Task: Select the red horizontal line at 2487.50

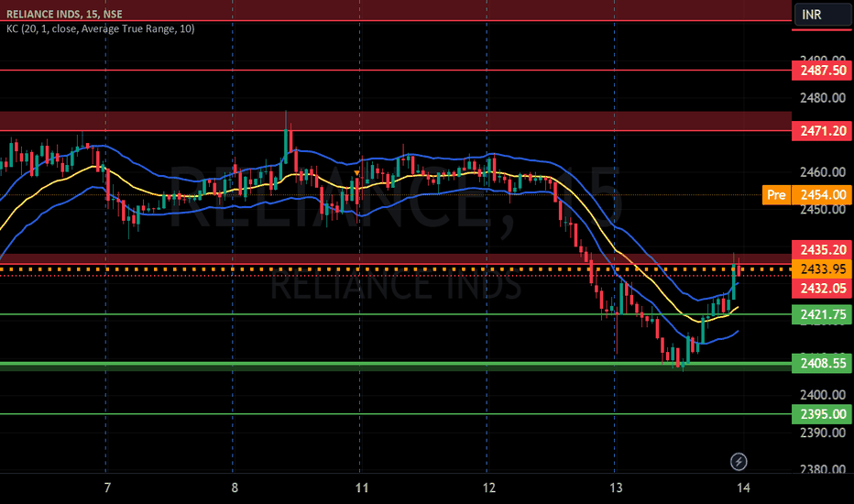Action: pyautogui.click(x=396, y=71)
